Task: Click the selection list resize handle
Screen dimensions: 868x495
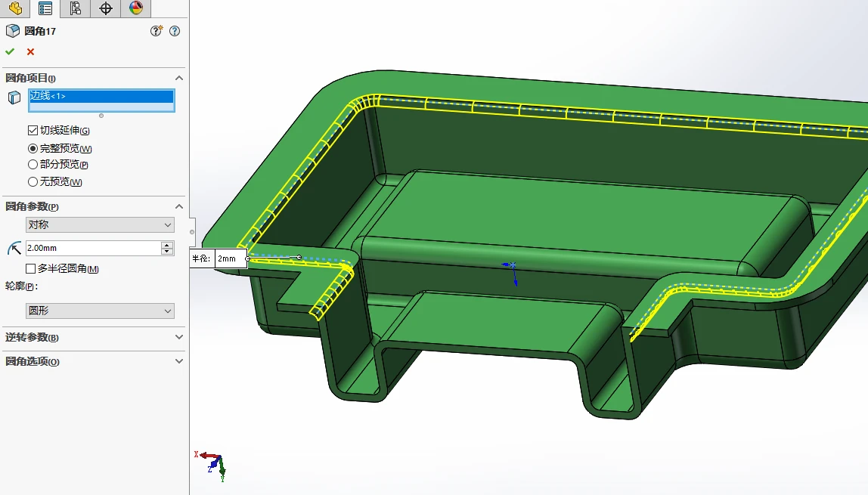Action: click(101, 116)
